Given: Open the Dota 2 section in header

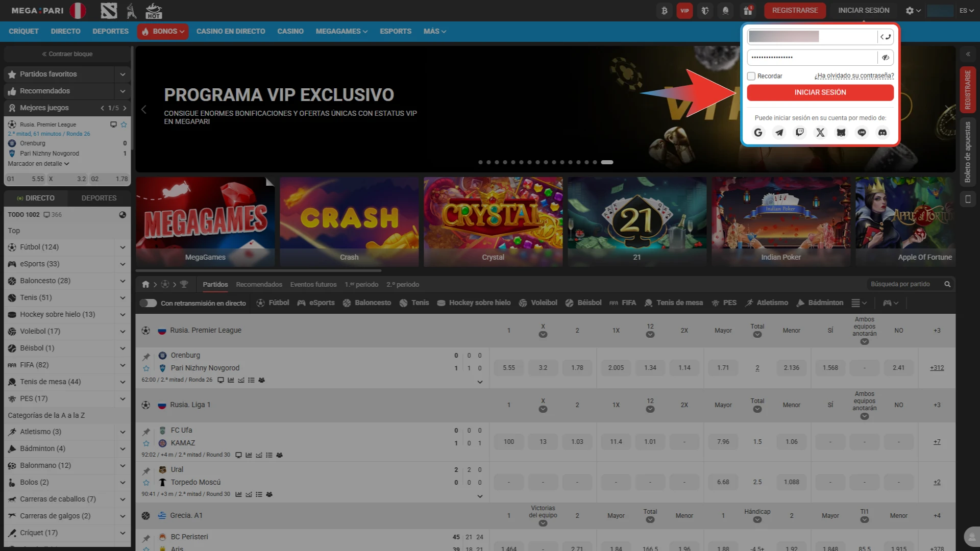Looking at the screenshot, I should [705, 10].
